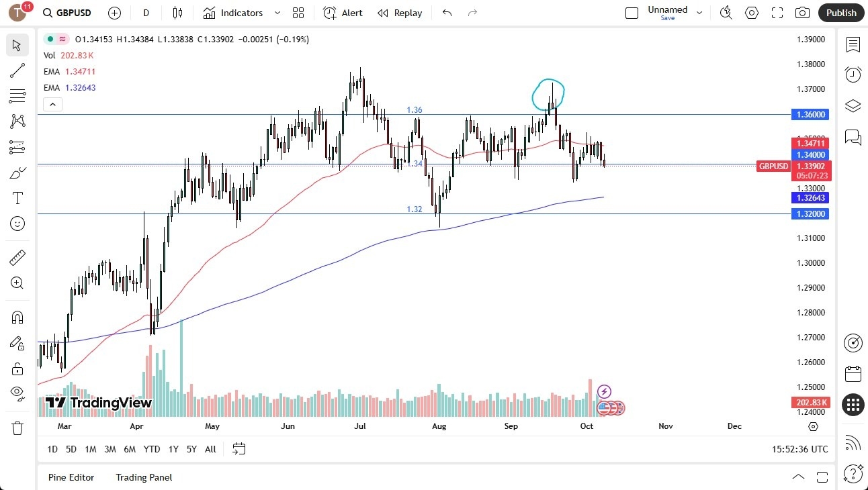The height and width of the screenshot is (490, 868).
Task: Enter fullscreen mode from the top toolbar
Action: [777, 13]
